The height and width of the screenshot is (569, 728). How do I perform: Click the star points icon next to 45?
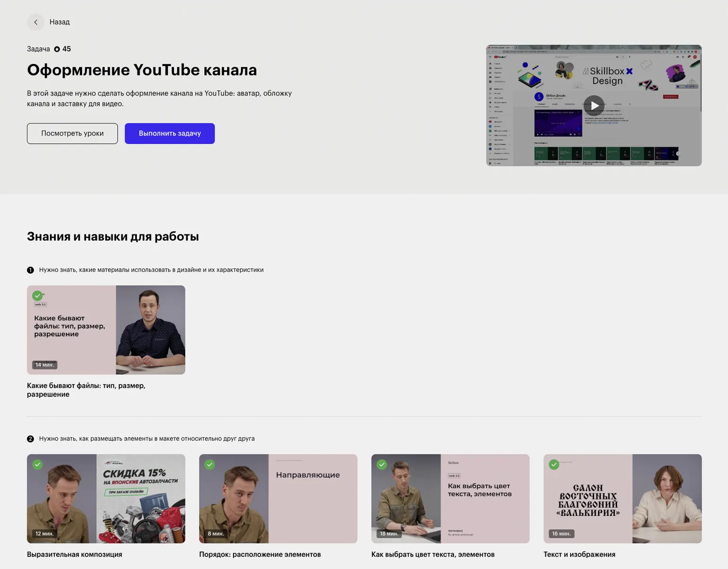[57, 49]
